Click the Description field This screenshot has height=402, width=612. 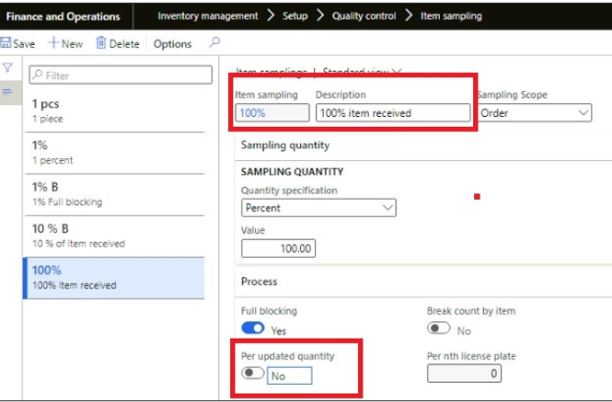393,113
